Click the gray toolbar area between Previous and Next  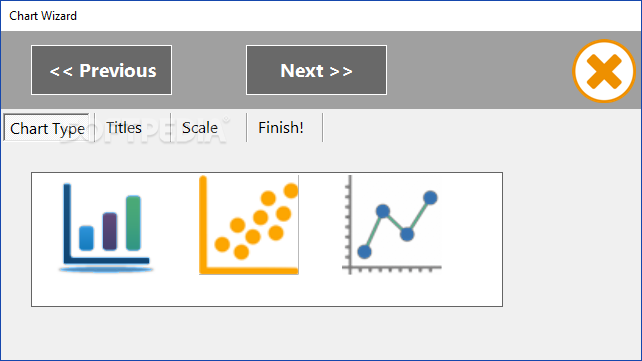pos(209,70)
